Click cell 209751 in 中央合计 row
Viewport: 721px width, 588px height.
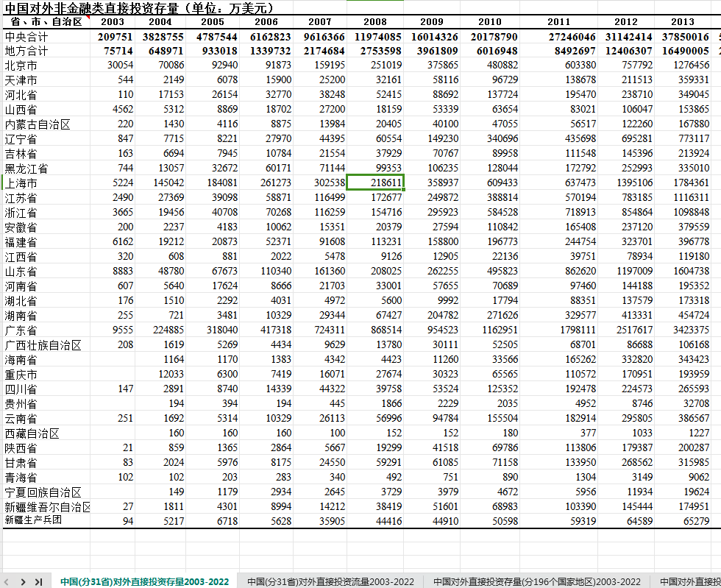pyautogui.click(x=113, y=37)
